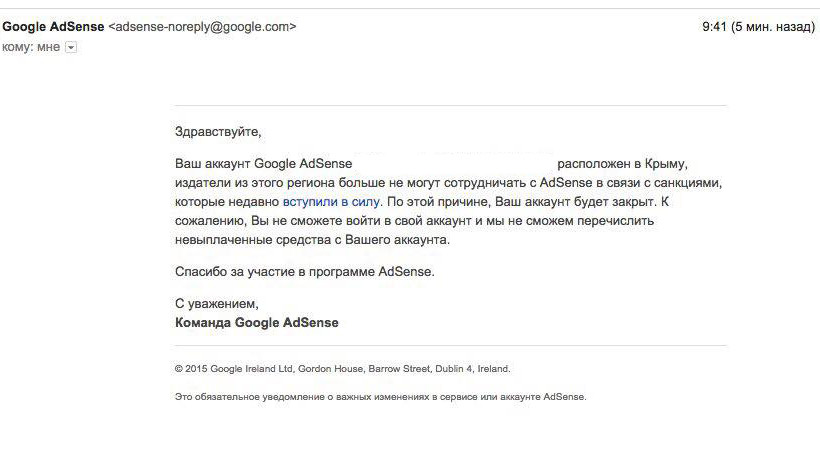
Task: Click the blank redacted account ID area
Action: 454,164
